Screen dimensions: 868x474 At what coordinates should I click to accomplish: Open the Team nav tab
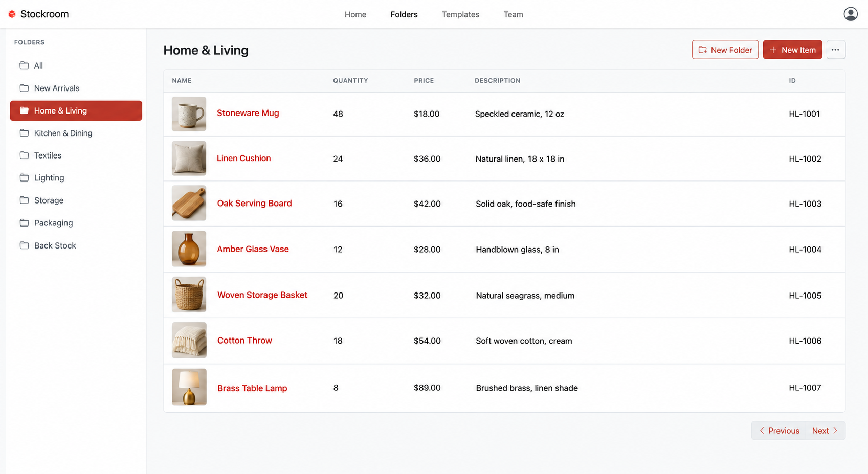pyautogui.click(x=514, y=14)
